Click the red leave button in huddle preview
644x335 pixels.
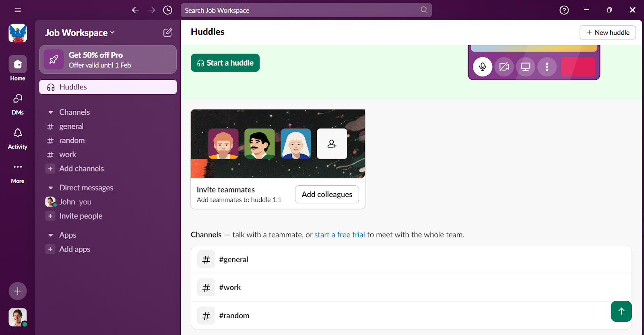[x=578, y=67]
